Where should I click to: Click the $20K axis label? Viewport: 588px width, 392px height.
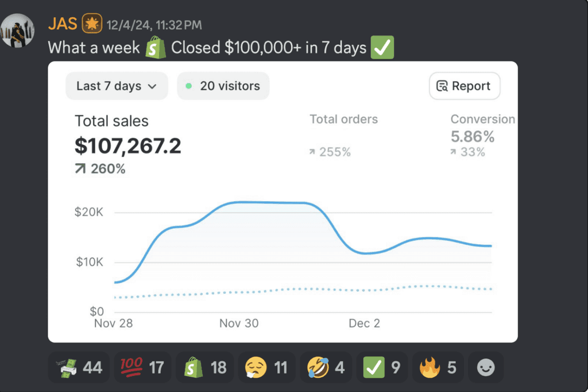(89, 212)
